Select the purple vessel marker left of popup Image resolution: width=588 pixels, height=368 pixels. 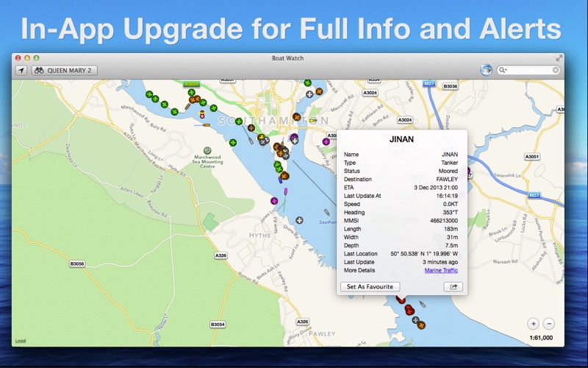point(326,141)
